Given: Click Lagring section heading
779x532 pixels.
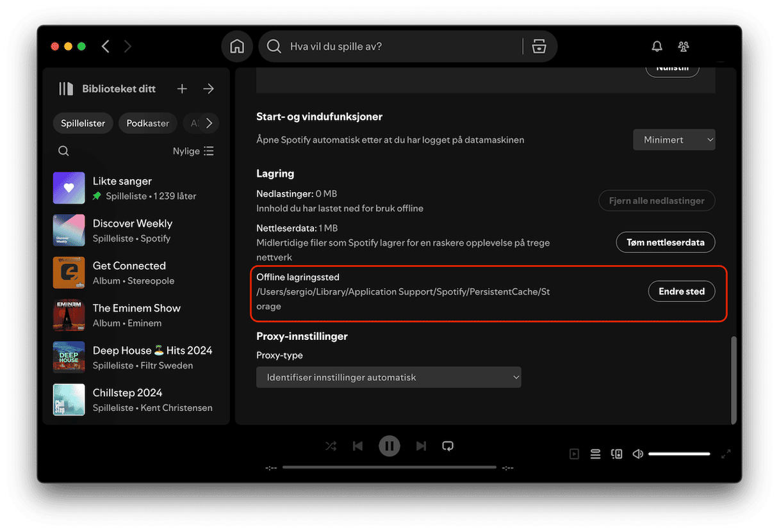Looking at the screenshot, I should pos(275,173).
